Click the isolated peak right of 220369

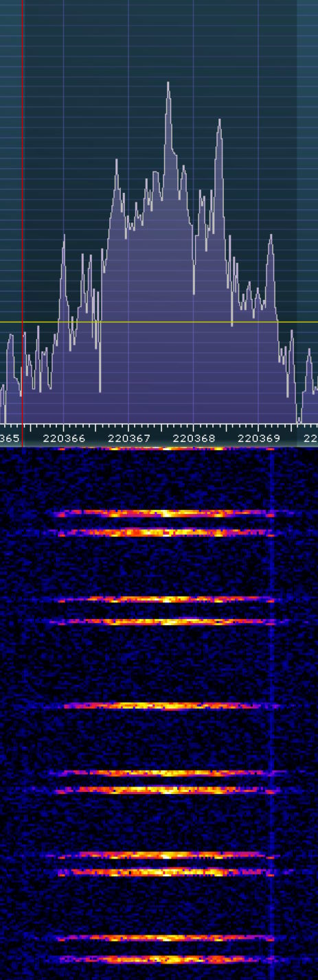[x=271, y=237]
